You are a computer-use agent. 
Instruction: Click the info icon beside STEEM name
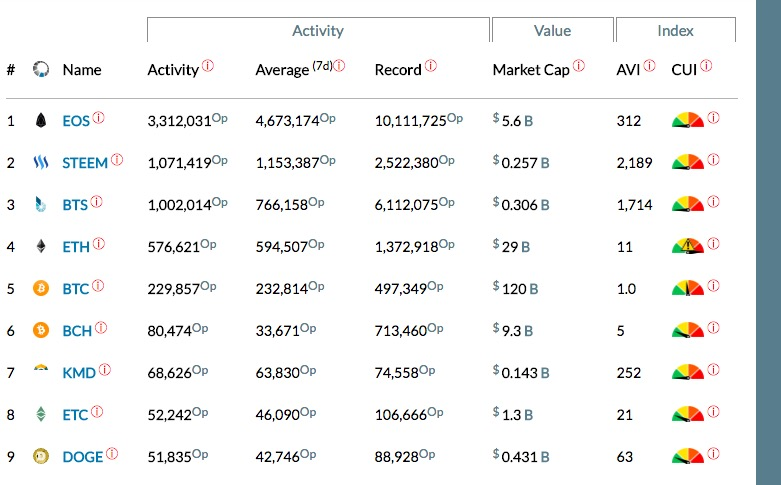(x=117, y=159)
